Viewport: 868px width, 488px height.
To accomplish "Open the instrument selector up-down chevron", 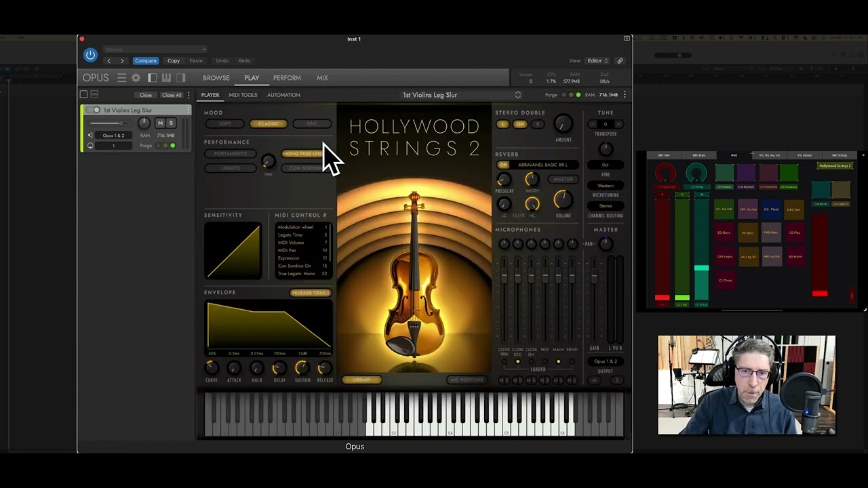I will coord(518,95).
